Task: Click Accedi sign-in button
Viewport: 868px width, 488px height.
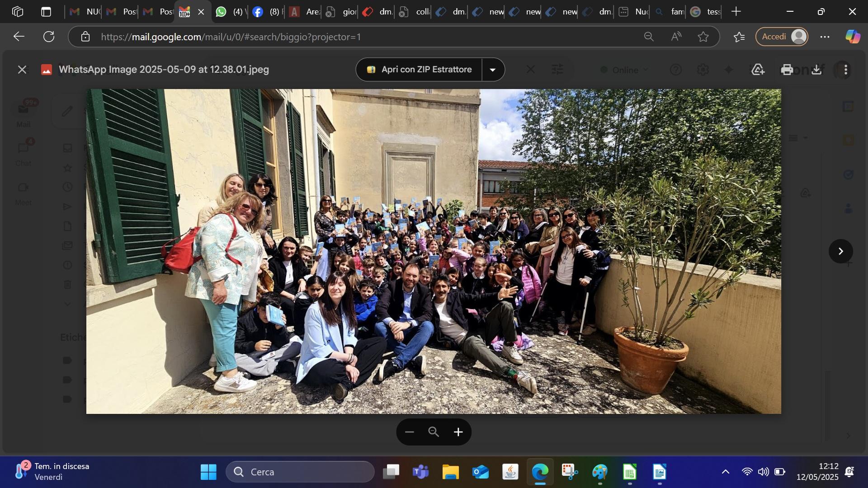Action: click(x=782, y=37)
